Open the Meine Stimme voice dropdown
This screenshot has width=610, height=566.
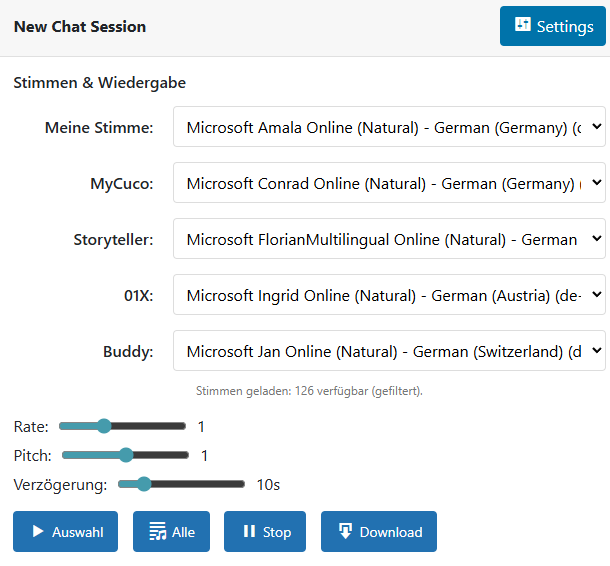tap(389, 127)
